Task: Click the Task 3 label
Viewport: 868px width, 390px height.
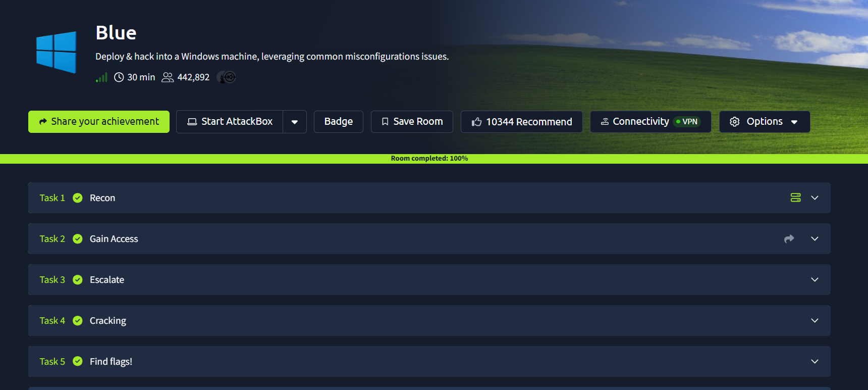Action: click(52, 280)
